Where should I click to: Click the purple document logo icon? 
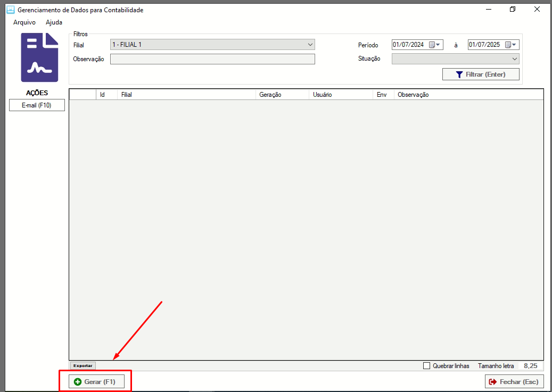(x=39, y=57)
